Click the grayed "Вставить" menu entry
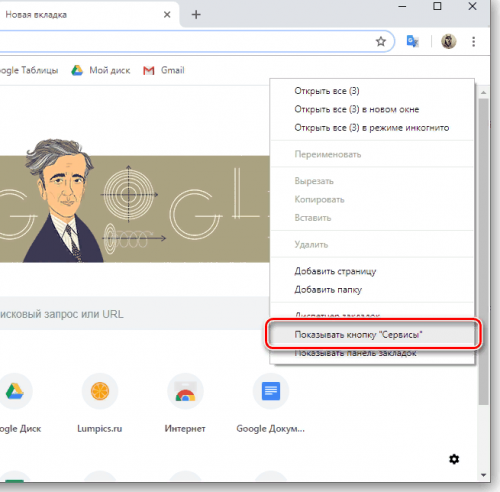500x492 pixels. coord(372,218)
